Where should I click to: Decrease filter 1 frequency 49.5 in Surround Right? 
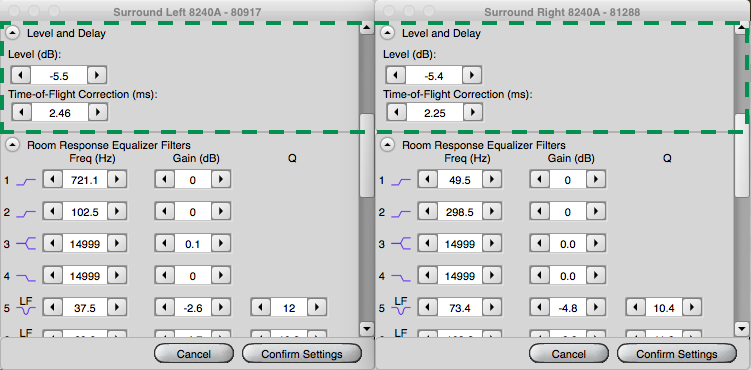point(428,180)
